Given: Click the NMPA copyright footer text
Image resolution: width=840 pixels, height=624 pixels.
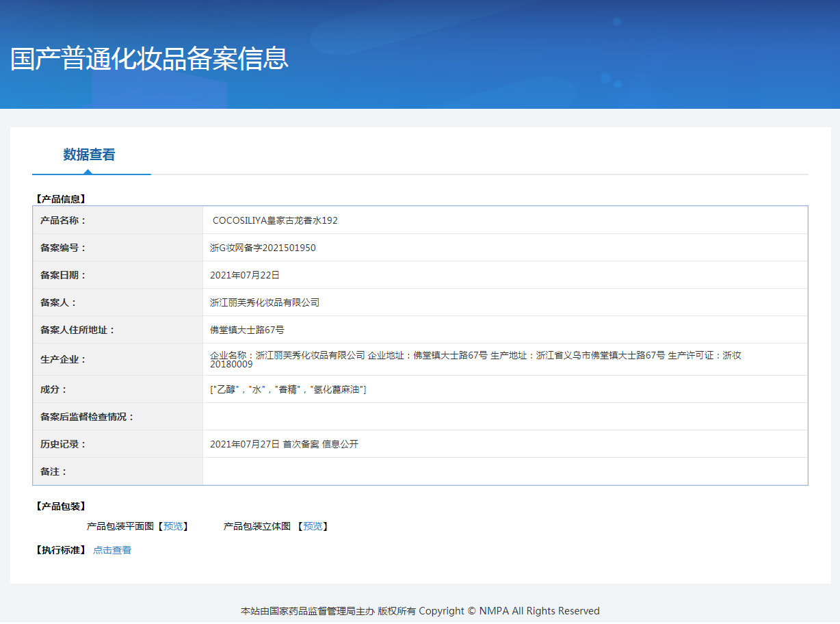Looking at the screenshot, I should [x=420, y=611].
